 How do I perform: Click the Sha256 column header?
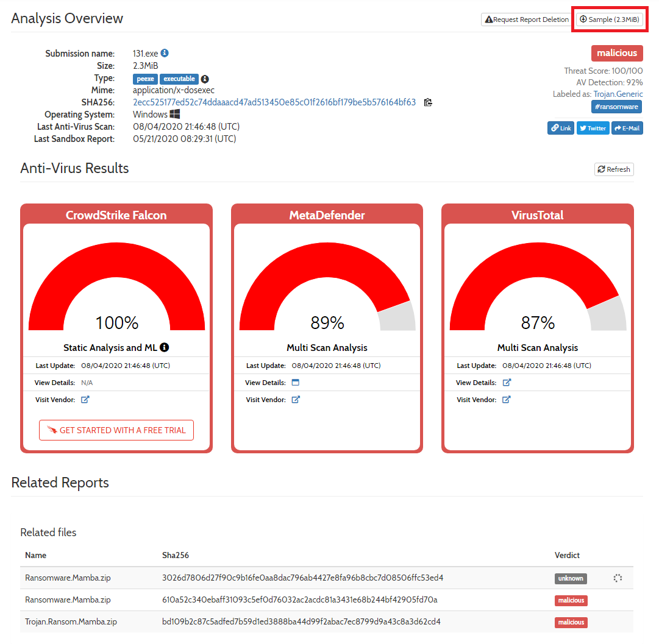176,556
